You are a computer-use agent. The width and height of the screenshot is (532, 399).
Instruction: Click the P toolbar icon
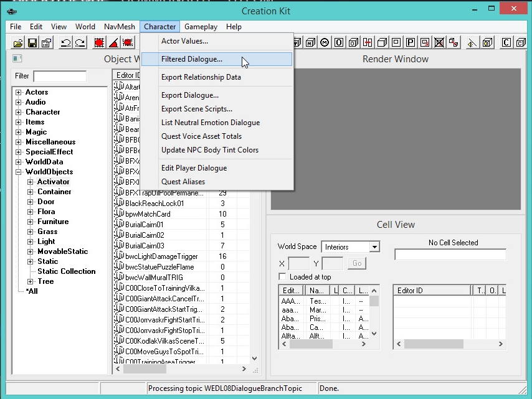click(410, 43)
